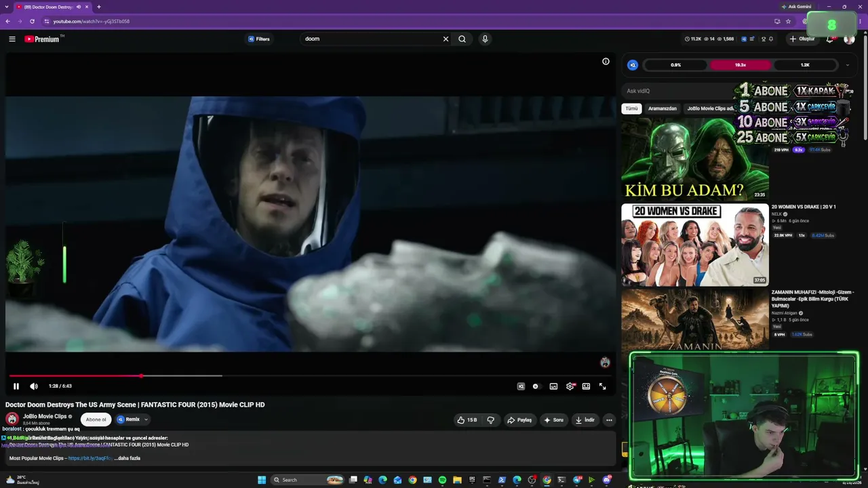Pause the video playback
868x488 pixels.
tap(16, 386)
